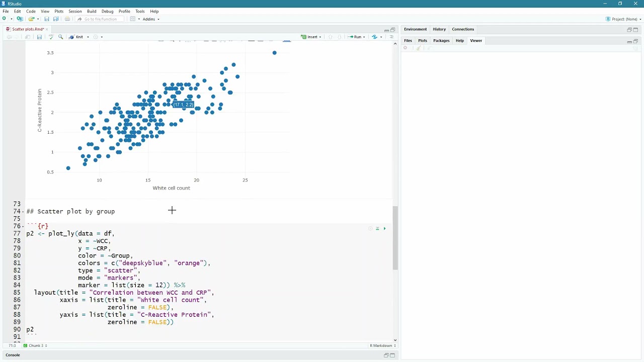Screen dimensions: 644x362
Task: Maximize the Console pane
Action: click(393, 355)
